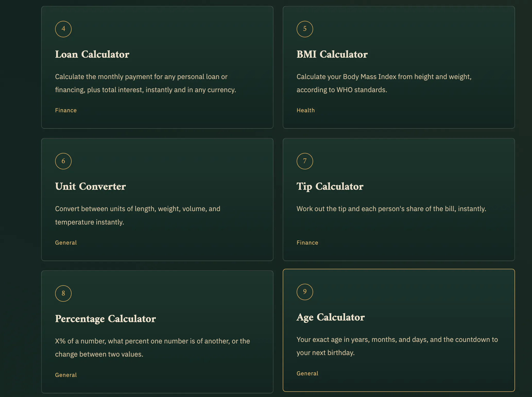Click the number 4 circle badge

click(63, 29)
